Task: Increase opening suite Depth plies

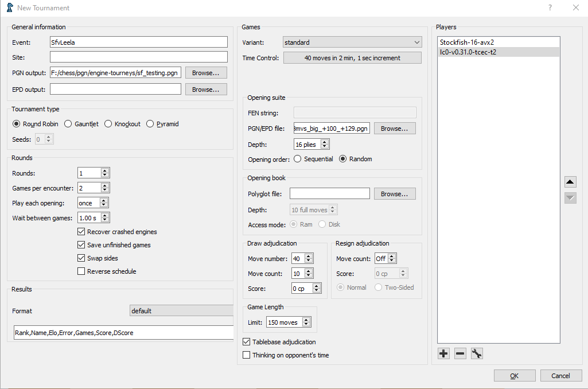Action: (x=325, y=142)
